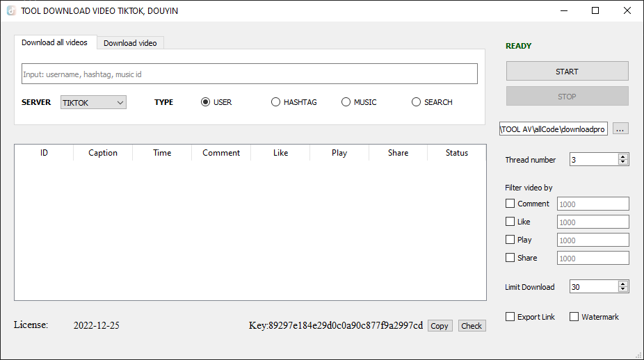The width and height of the screenshot is (644, 360).
Task: Increase Limit Download with up arrow
Action: 623,284
